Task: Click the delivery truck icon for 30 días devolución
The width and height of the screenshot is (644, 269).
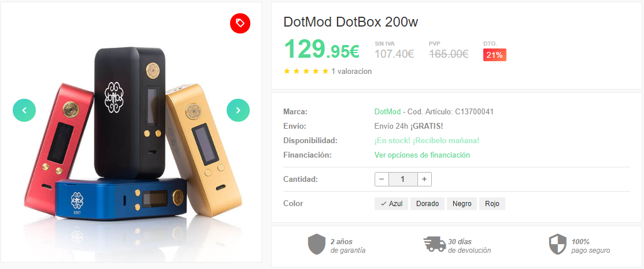Action: coord(435,244)
